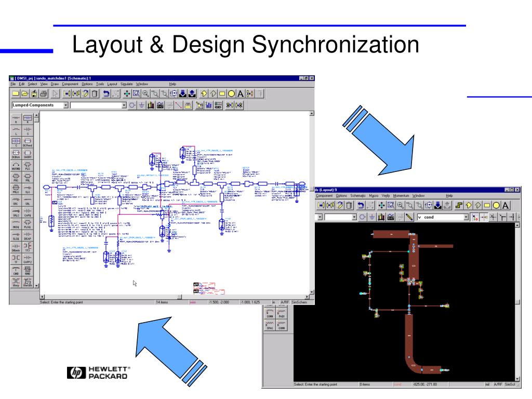Open the Verify menu in Layout window
532x399 pixels.
coord(385,195)
